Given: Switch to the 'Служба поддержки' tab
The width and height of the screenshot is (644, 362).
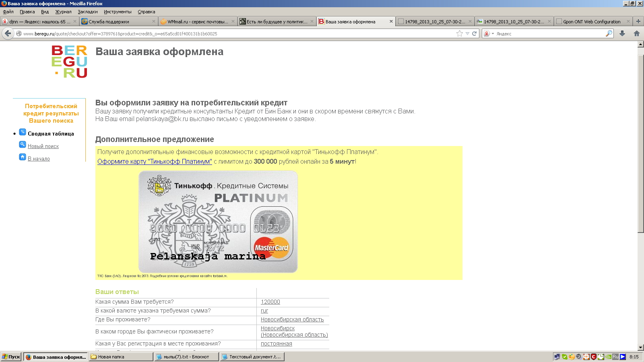Looking at the screenshot, I should [118, 21].
